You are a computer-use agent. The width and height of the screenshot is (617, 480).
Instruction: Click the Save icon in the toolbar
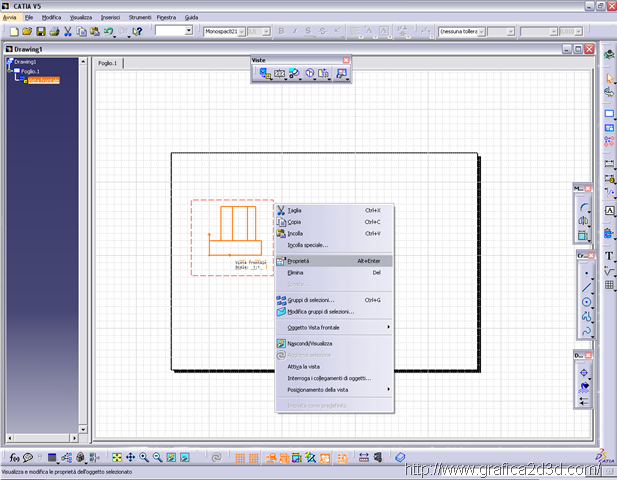point(41,32)
